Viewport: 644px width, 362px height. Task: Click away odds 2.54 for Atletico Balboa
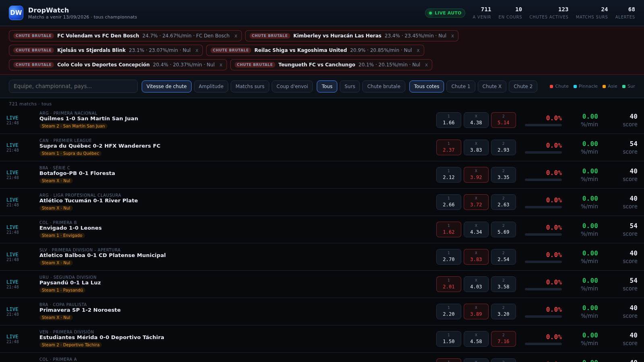(x=504, y=257)
